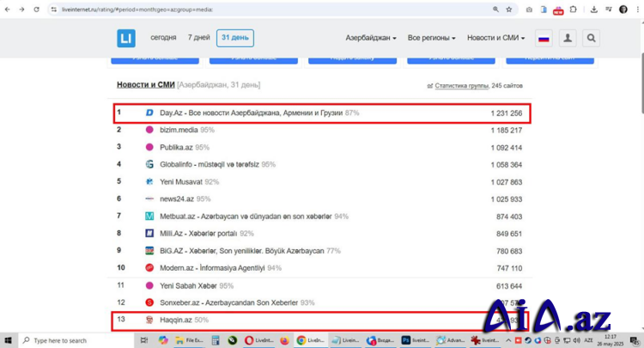644x348 pixels.
Task: Click the Milli.Az favicon in row 8
Action: pos(149,234)
